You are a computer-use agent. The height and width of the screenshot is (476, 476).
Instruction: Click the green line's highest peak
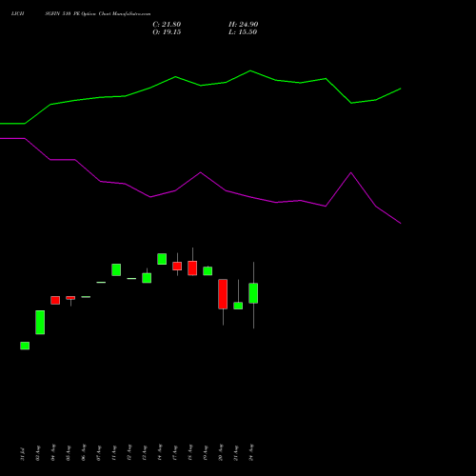250,70
